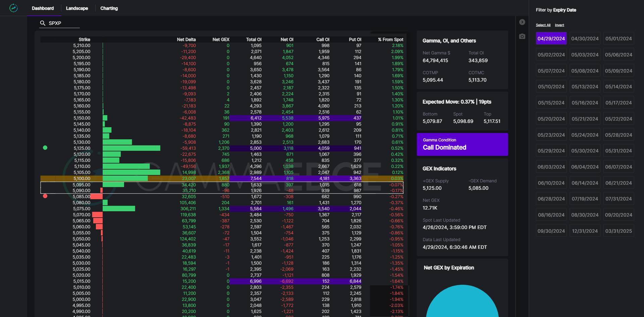
Task: Enable the 05/17/2024 expiry date filter
Action: click(x=618, y=103)
